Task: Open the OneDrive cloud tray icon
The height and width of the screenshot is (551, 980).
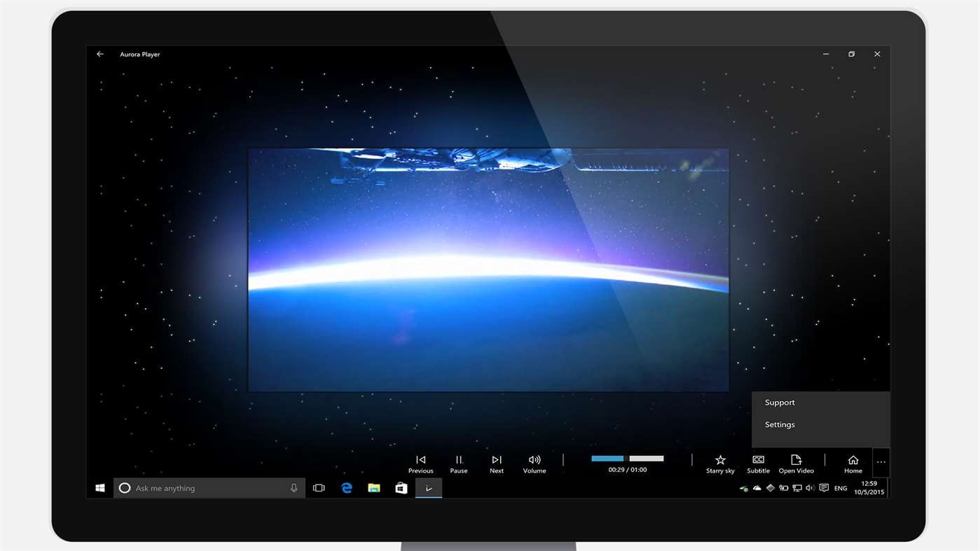Action: (x=757, y=488)
